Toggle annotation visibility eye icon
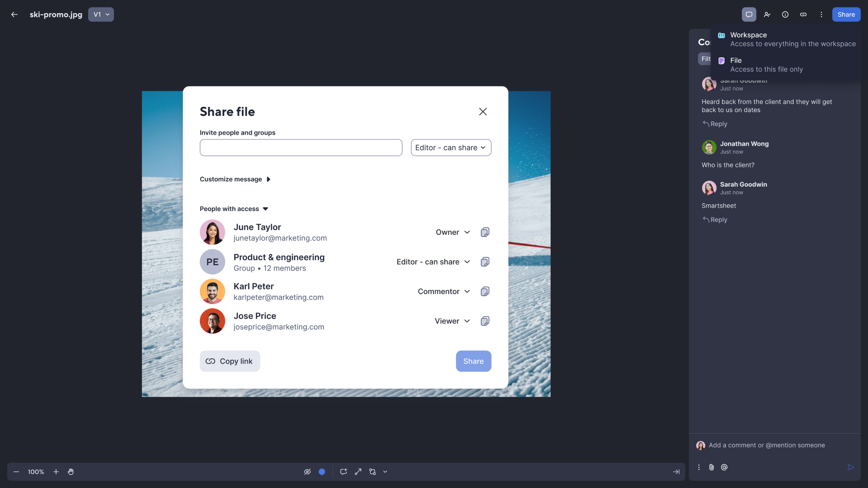 coord(307,472)
